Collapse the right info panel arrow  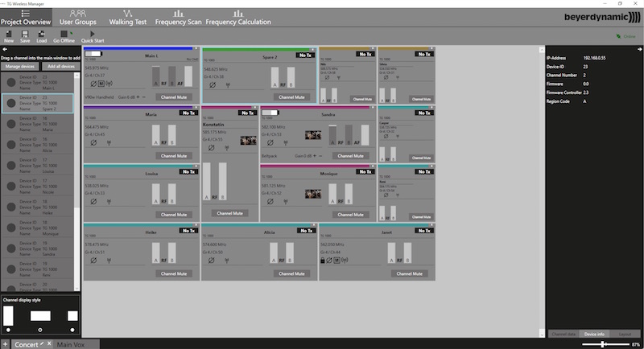(x=639, y=50)
